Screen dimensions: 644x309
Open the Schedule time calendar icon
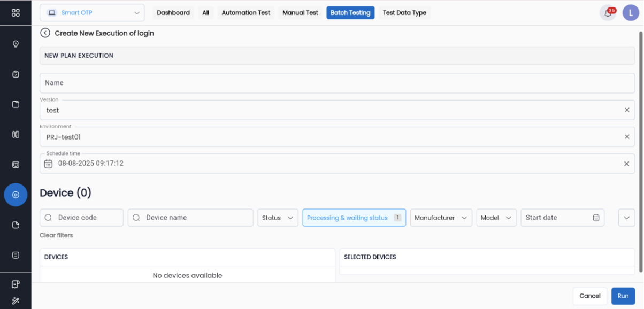coord(48,164)
